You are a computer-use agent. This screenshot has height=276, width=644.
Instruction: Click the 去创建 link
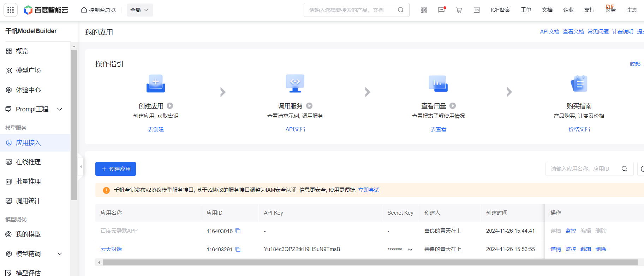[x=156, y=129]
